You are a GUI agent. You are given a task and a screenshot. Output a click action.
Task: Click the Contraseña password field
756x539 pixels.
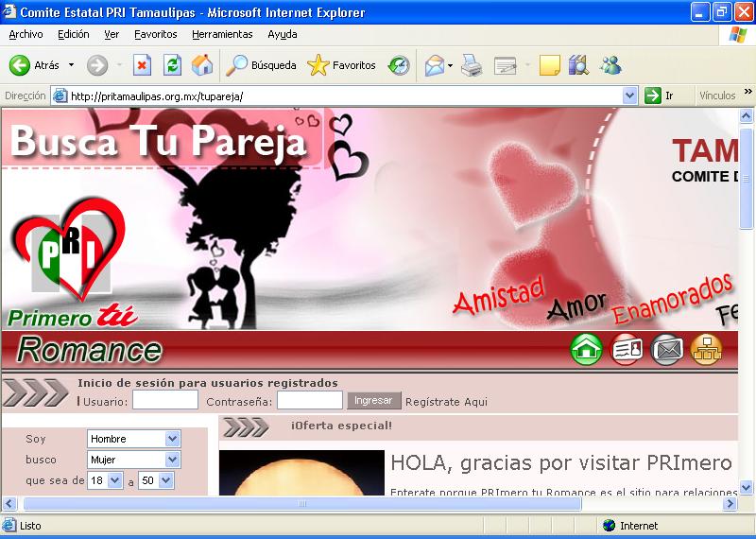point(310,400)
